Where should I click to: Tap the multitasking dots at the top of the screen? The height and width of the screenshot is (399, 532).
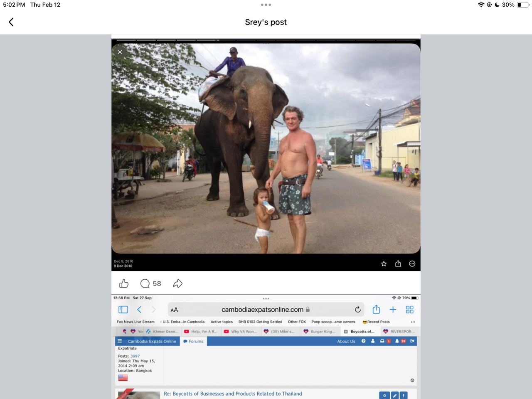[x=266, y=5]
